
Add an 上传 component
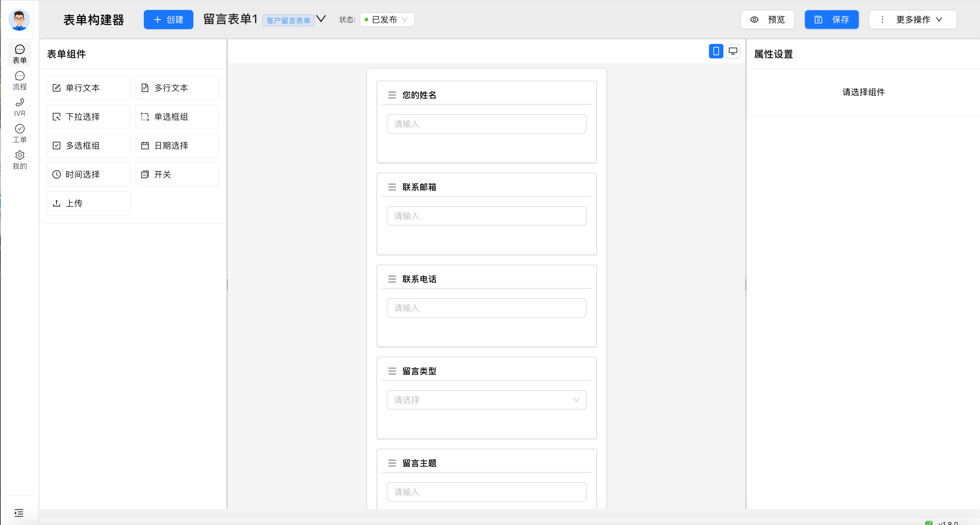(89, 203)
